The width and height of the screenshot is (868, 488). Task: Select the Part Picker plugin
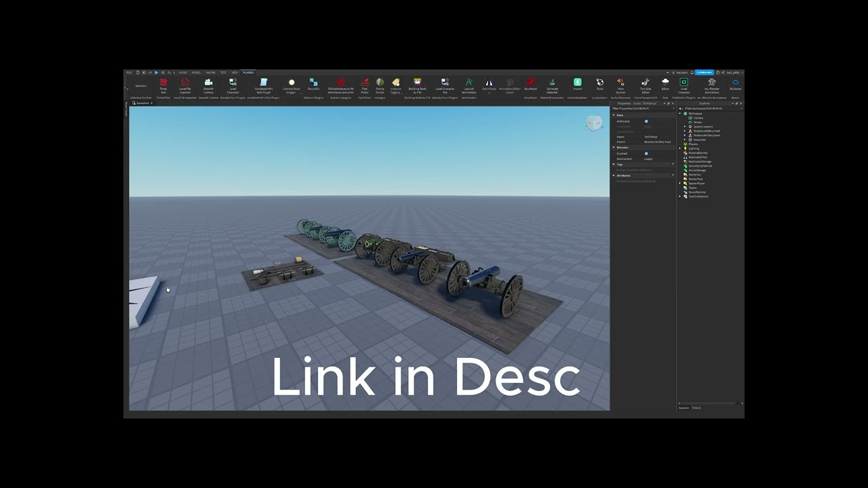pos(365,85)
